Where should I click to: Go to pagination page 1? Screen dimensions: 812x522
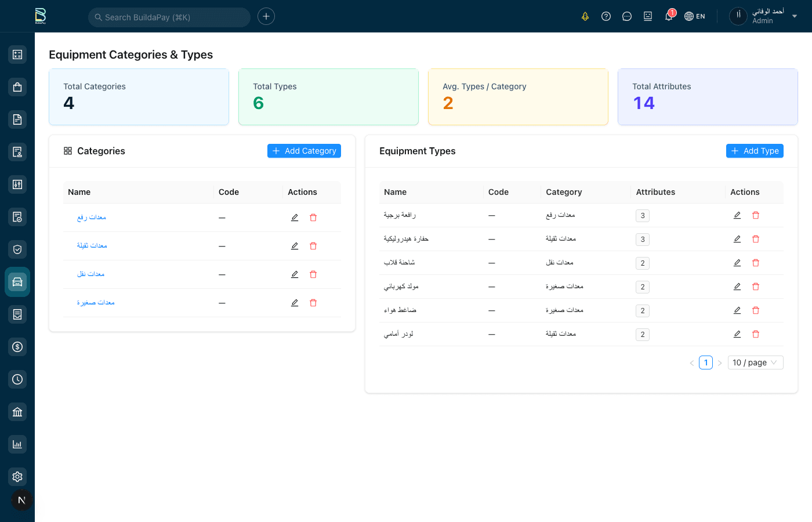(706, 362)
